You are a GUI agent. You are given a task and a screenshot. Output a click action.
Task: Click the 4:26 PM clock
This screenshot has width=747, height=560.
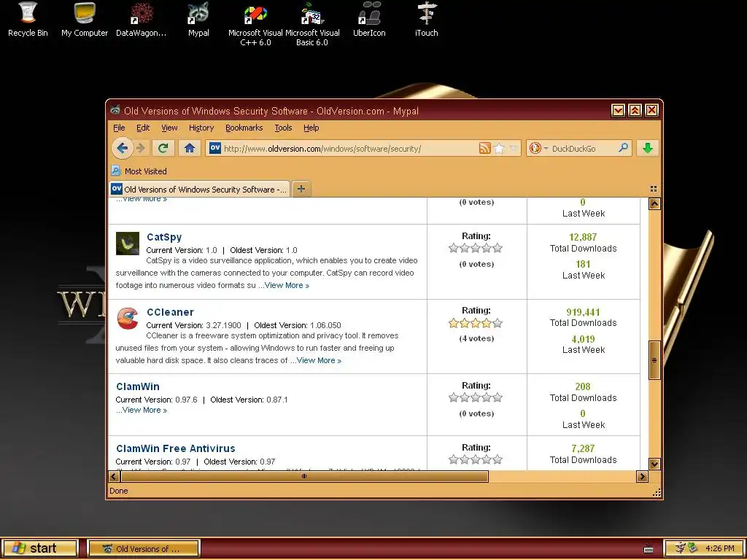[x=719, y=548]
